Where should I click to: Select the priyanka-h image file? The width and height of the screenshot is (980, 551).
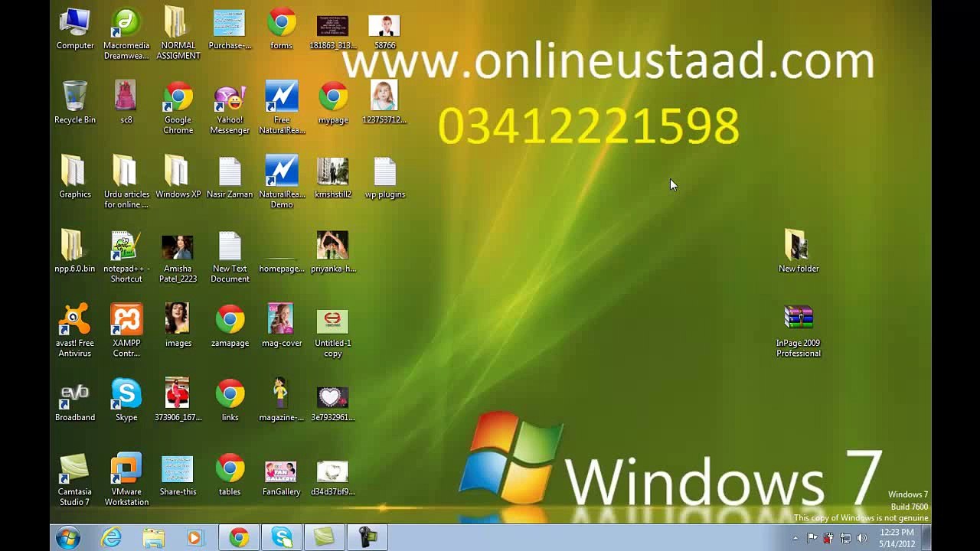(x=333, y=252)
